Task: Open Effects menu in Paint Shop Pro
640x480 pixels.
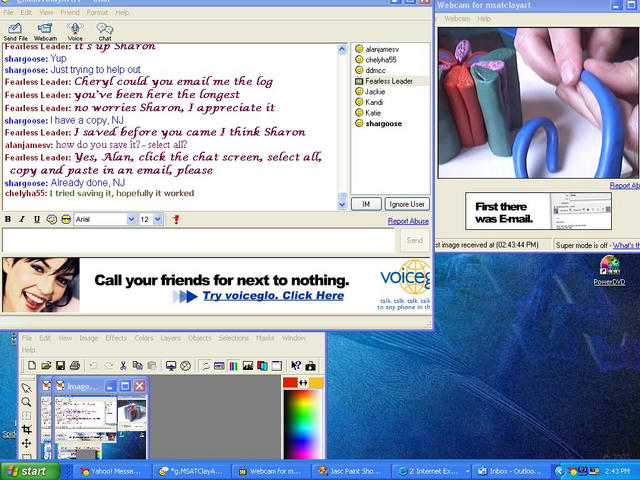Action: 116,338
